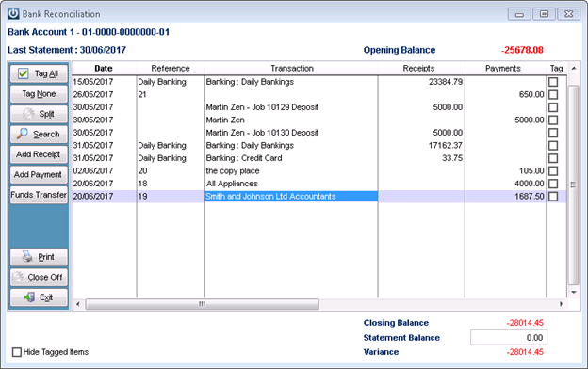
Task: Exit the Bank Reconciliation window
Action: click(39, 297)
